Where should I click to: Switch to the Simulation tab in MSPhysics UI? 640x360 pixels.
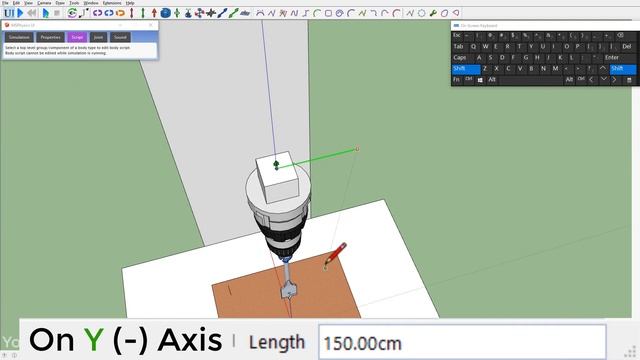(19, 37)
